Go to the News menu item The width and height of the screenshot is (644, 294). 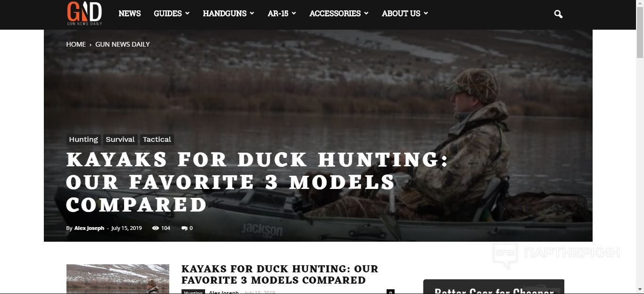(130, 14)
